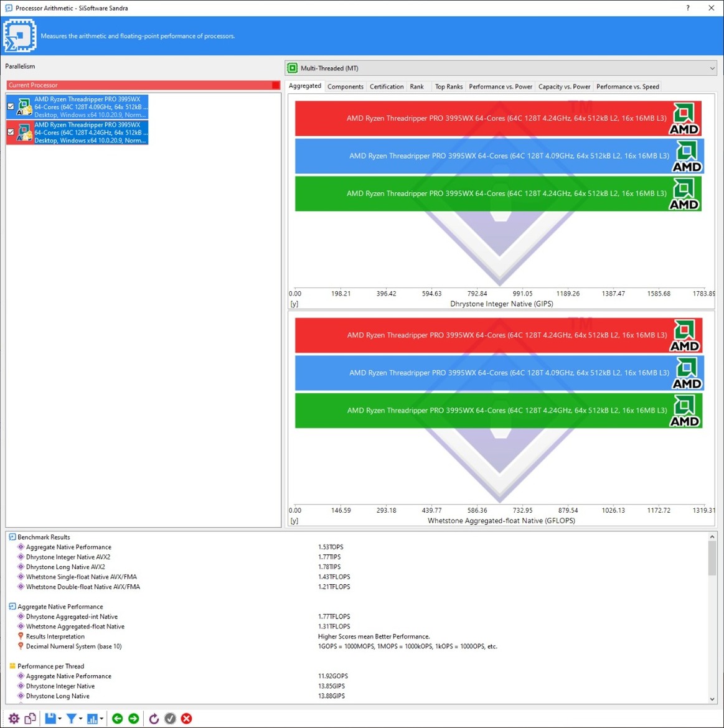Click the red X Cancel icon in toolbar
This screenshot has width=724, height=728.
(x=186, y=718)
